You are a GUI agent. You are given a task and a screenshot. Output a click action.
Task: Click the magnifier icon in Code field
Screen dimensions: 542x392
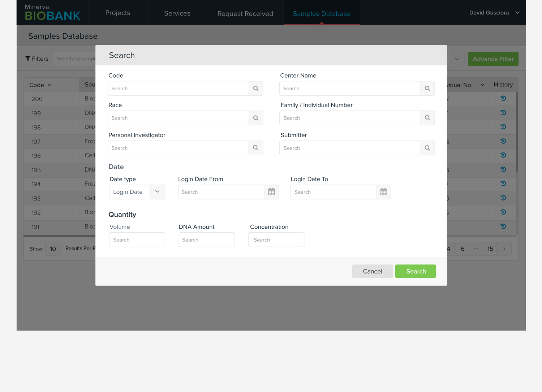tap(256, 89)
